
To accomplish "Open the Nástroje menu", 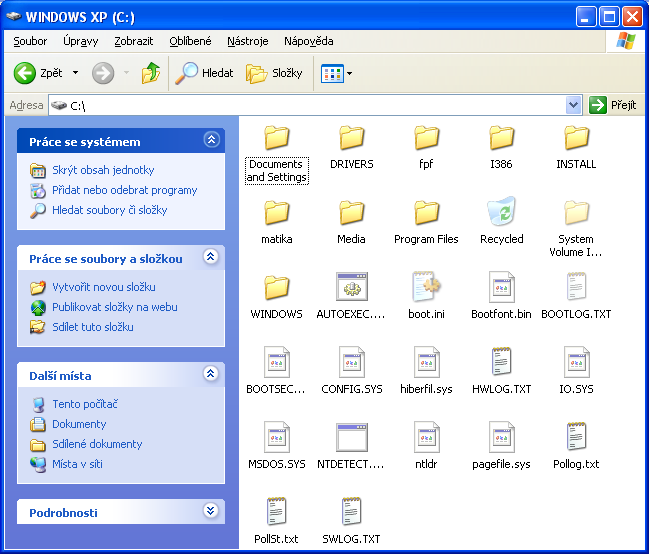I will [248, 41].
